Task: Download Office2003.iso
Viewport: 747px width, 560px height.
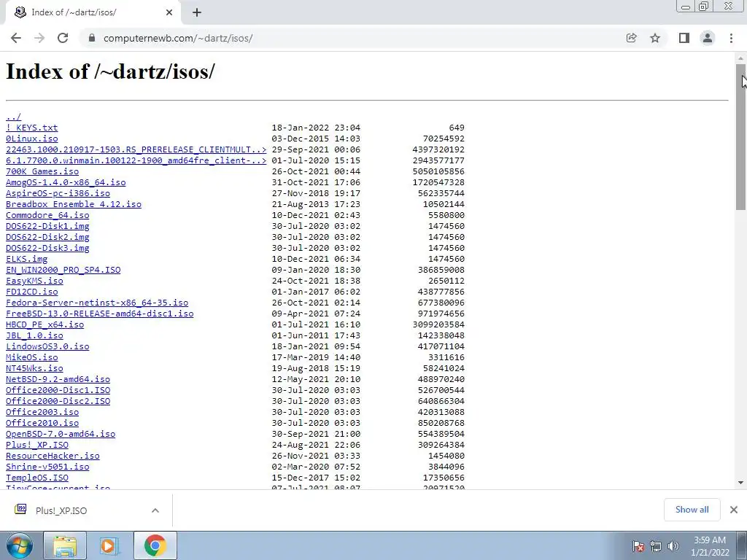Action: click(42, 413)
